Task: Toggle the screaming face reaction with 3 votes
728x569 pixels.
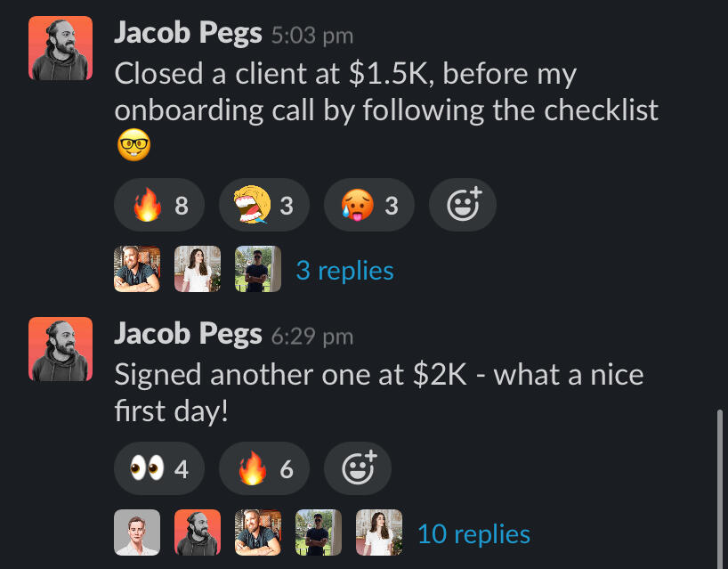Action: [263, 207]
